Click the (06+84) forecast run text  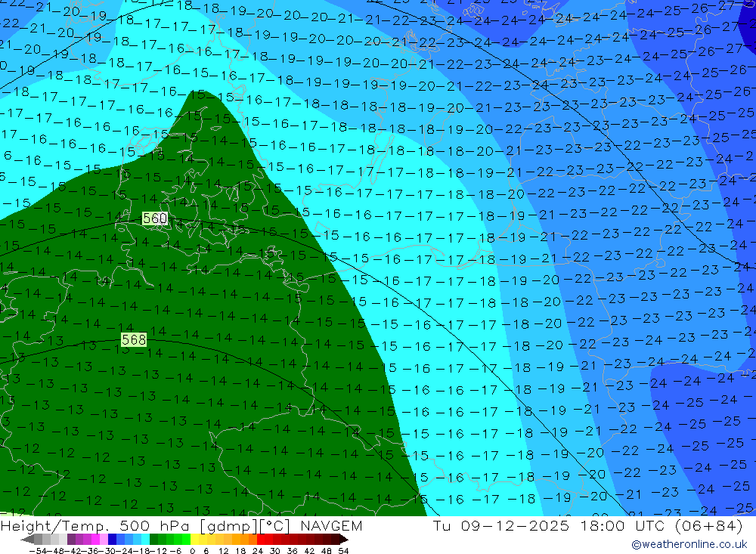709,525
